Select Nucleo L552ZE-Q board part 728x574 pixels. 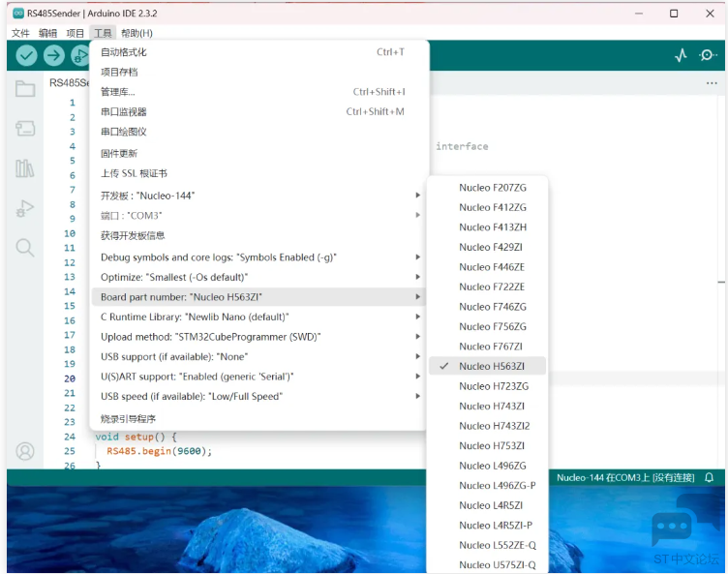487,545
